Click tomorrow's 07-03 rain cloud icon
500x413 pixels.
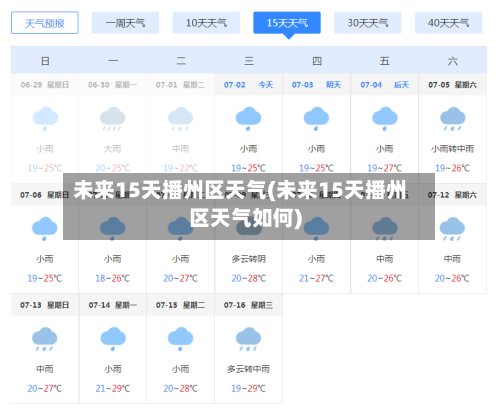316,119
